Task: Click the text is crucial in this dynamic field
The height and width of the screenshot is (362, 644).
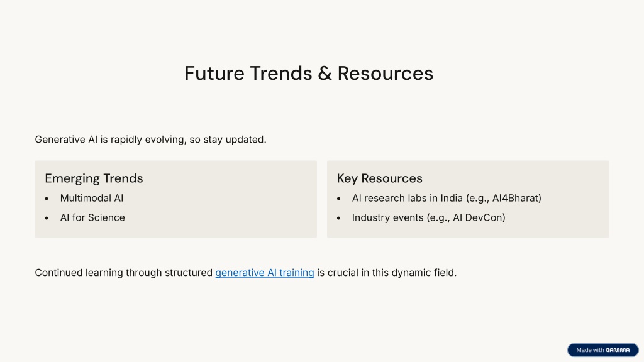Action: [x=387, y=273]
